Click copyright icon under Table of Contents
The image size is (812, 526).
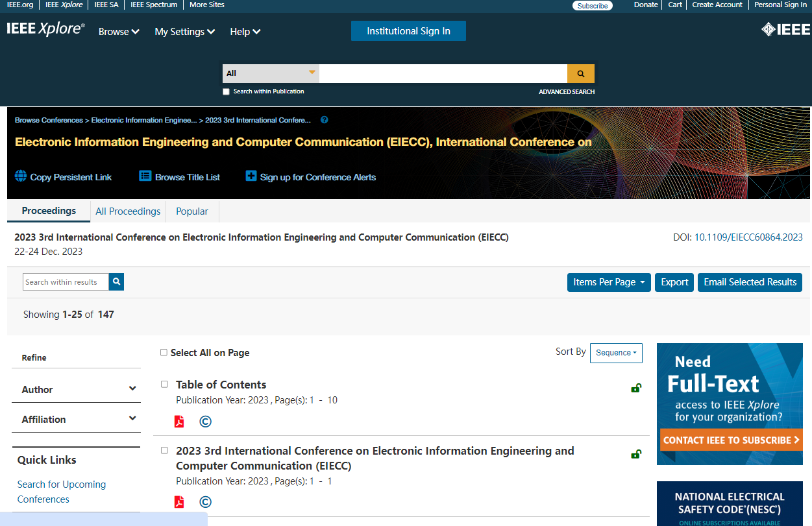point(205,422)
